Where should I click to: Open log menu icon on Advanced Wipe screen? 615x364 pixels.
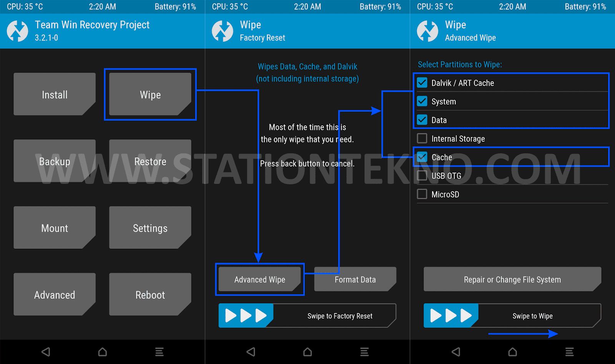570,352
